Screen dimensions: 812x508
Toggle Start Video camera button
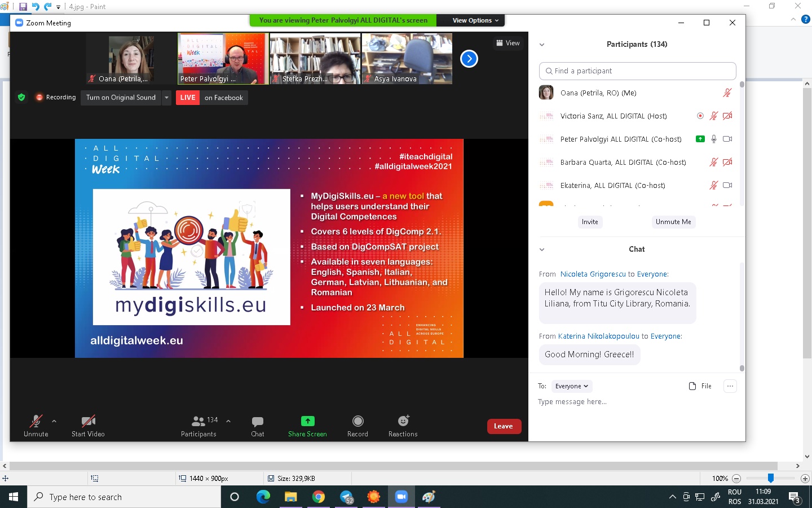88,421
